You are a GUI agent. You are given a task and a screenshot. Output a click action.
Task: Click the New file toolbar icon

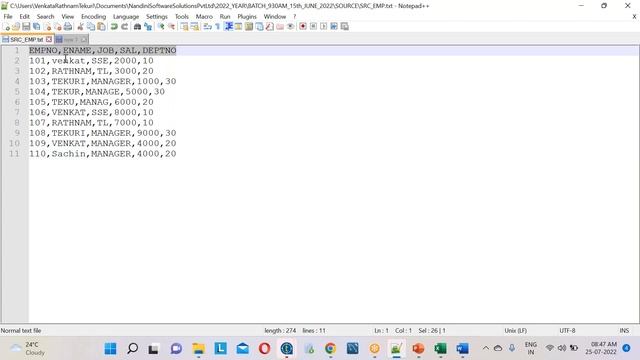6,27
